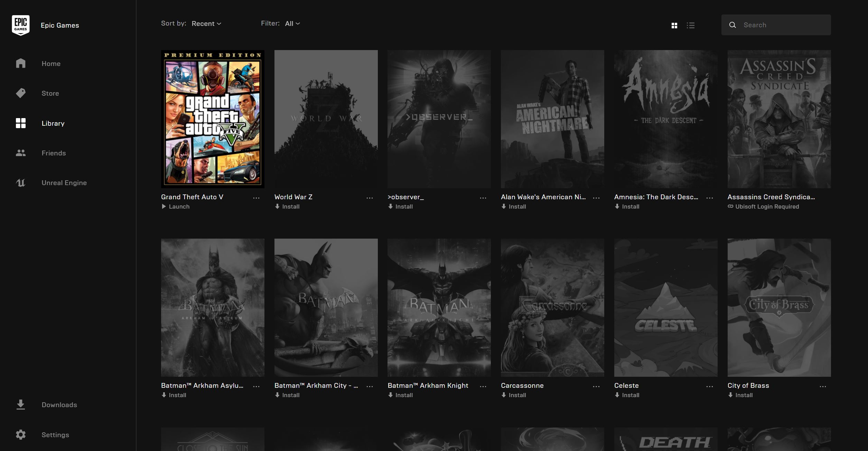Open the Assassin's Creed Syndicate cover
The image size is (868, 451).
click(779, 119)
